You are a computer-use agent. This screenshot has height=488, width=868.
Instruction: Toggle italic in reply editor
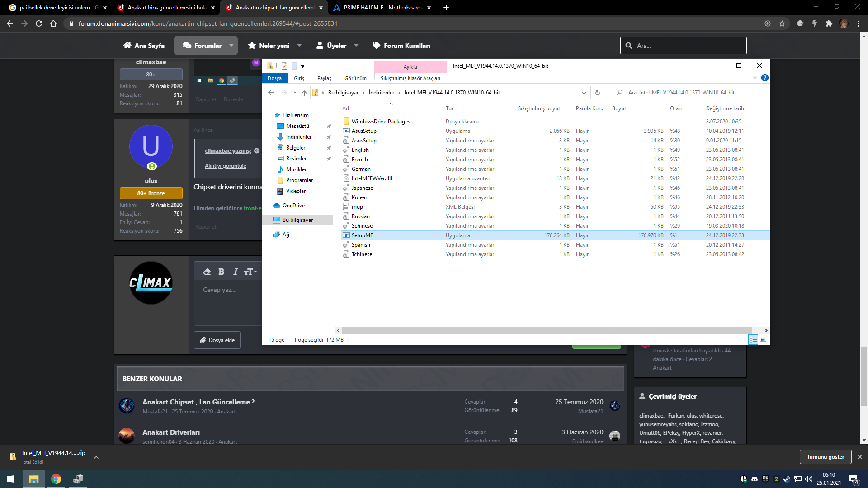coord(235,272)
